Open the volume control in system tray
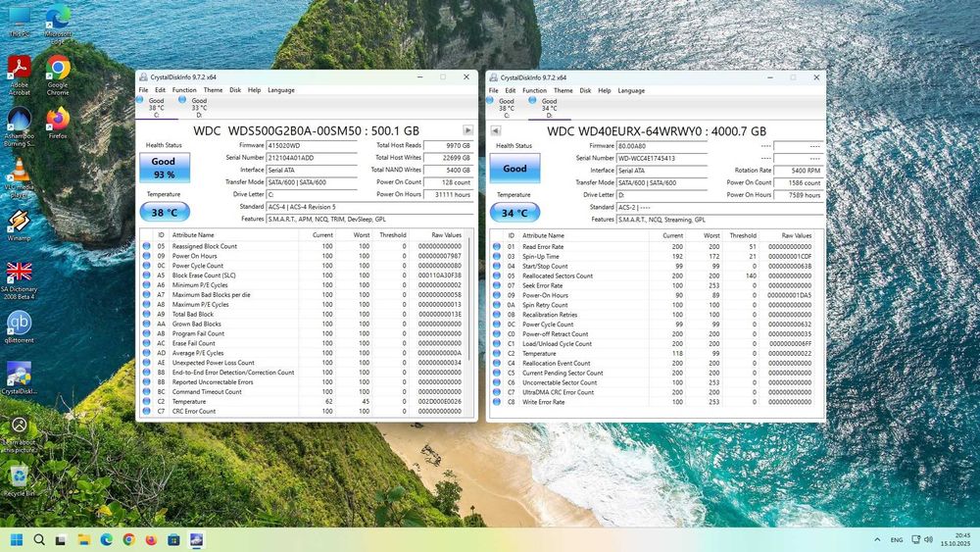The width and height of the screenshot is (980, 552). coord(929,539)
